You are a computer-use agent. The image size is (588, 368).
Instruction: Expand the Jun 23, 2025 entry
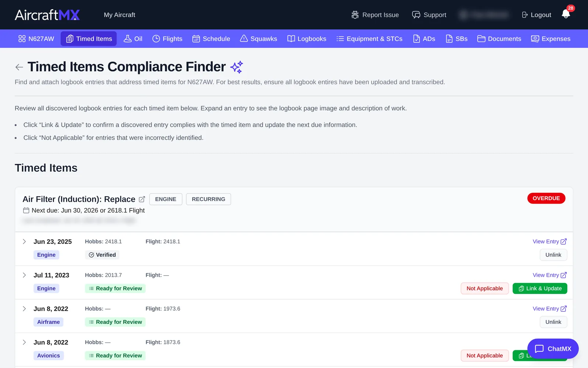tap(24, 241)
